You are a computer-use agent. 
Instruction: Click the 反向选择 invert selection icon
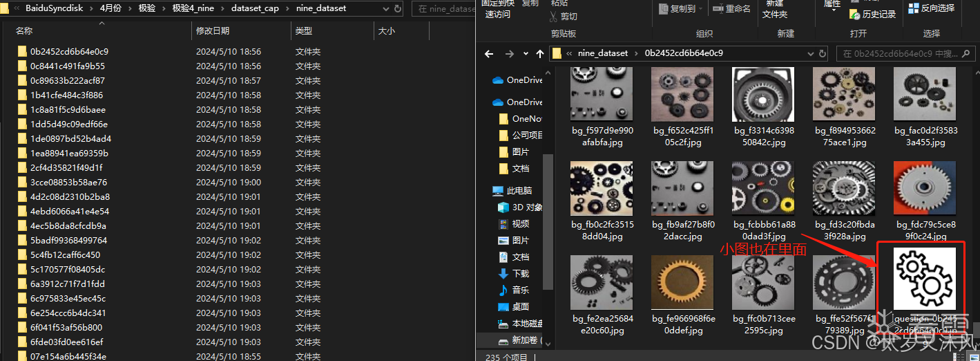[913, 8]
